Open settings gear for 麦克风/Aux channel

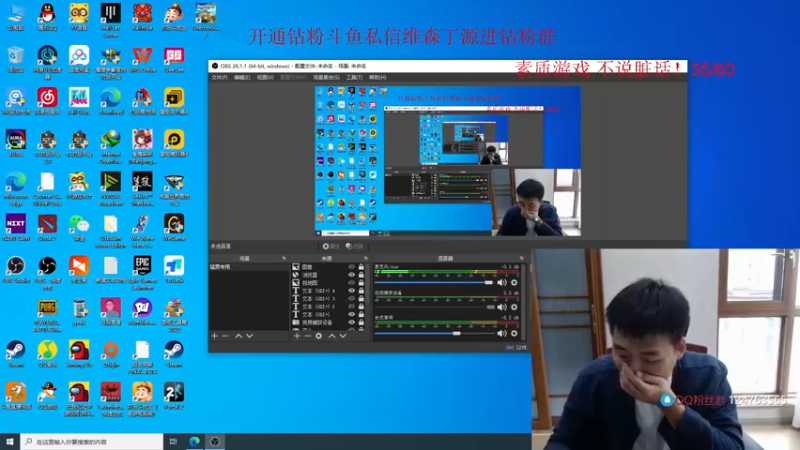tap(514, 283)
